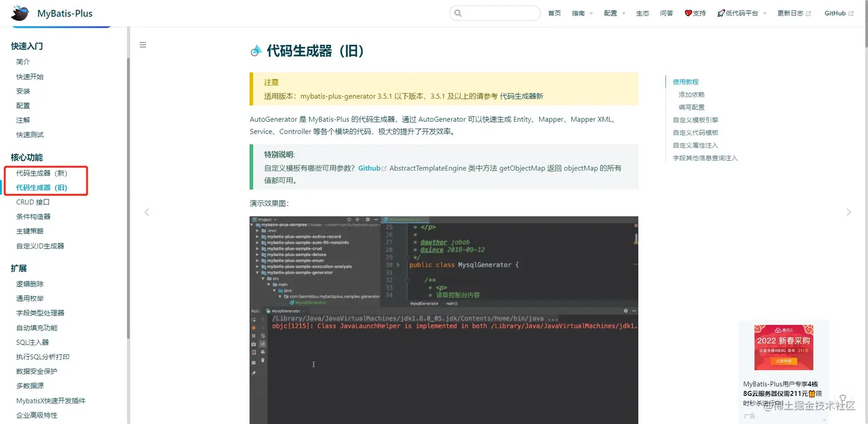Viewport: 868px width, 424px height.
Task: Select 代码生成器（旧） in sidebar
Action: point(42,188)
